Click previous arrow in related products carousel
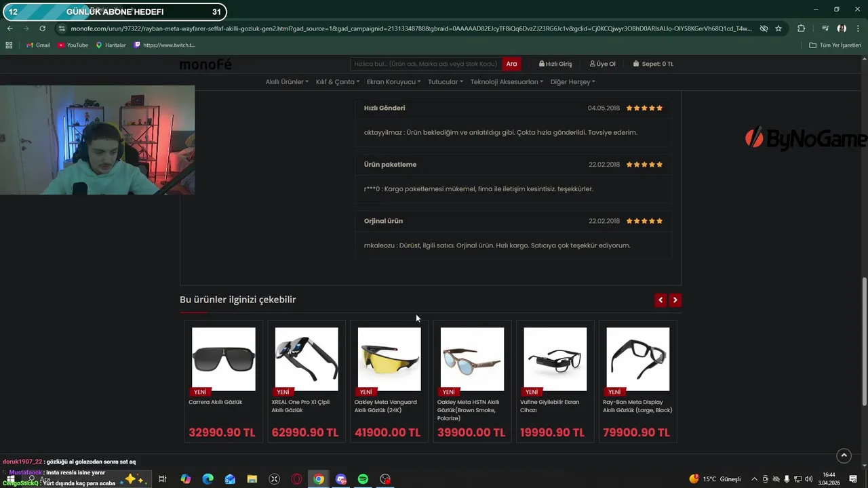This screenshot has height=488, width=868. pyautogui.click(x=660, y=300)
